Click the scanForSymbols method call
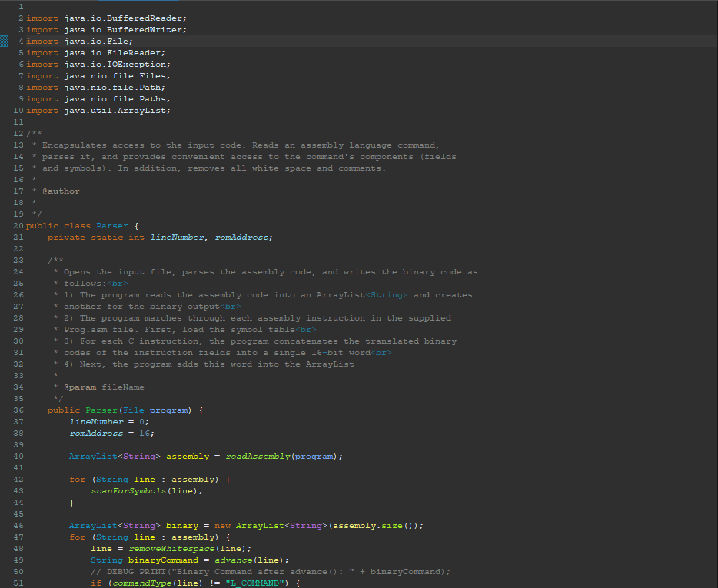Screen dimensions: 718x588 coord(128,491)
